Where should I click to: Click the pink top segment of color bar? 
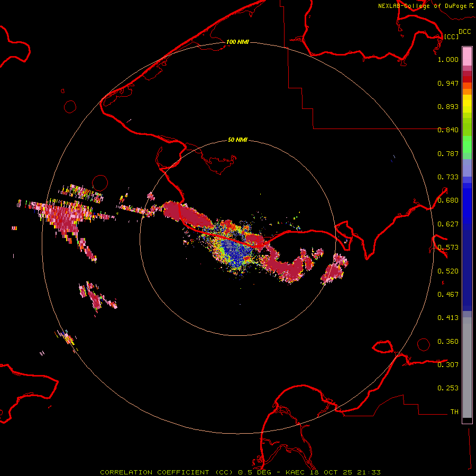tap(467, 57)
